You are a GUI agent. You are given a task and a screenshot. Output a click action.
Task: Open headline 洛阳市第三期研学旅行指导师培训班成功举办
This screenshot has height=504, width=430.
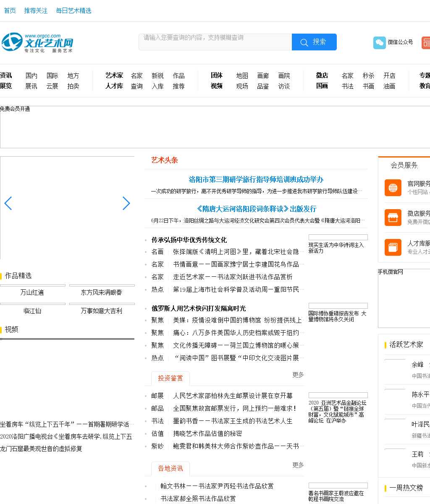(x=256, y=179)
